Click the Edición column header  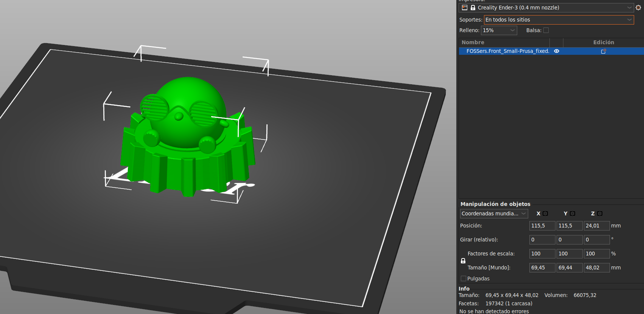[x=604, y=42]
